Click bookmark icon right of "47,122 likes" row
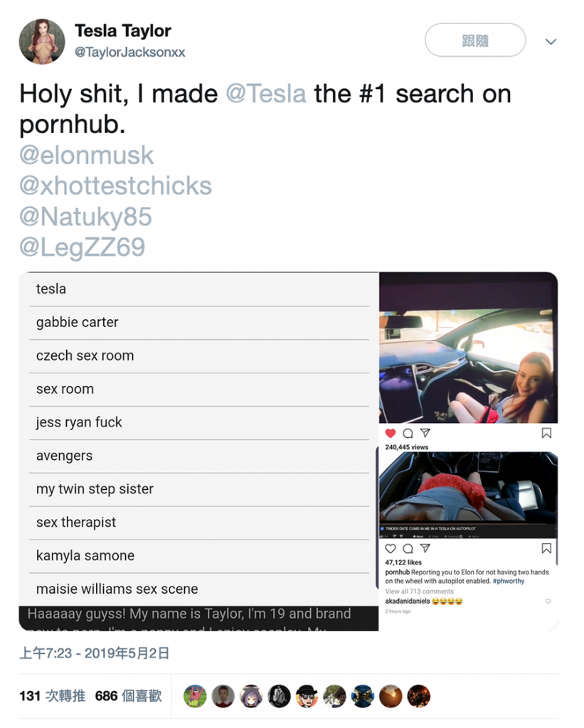584x728 pixels. point(546,549)
